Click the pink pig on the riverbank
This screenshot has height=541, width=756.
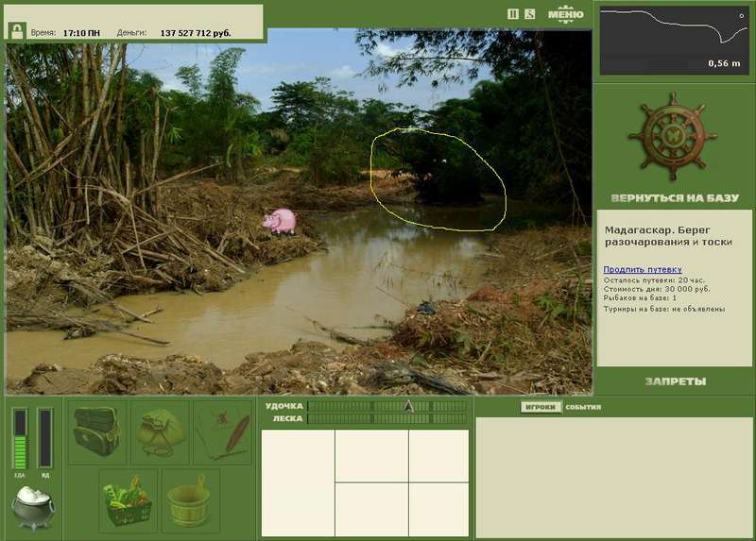coord(280,222)
